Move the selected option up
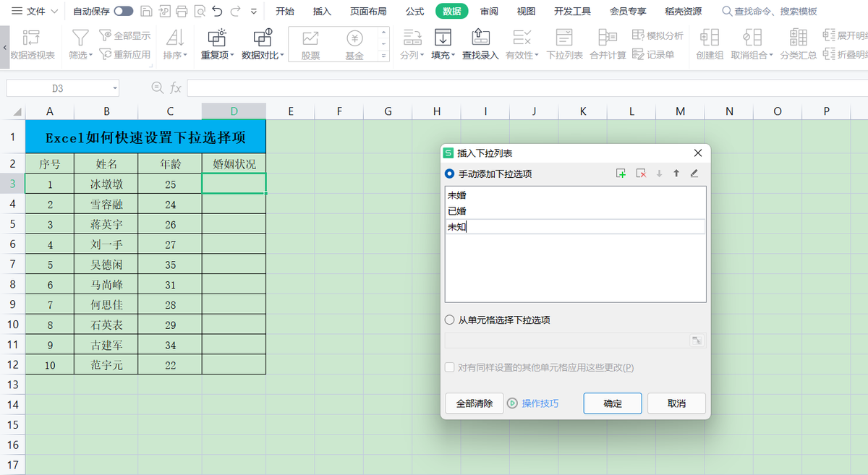 click(x=676, y=174)
